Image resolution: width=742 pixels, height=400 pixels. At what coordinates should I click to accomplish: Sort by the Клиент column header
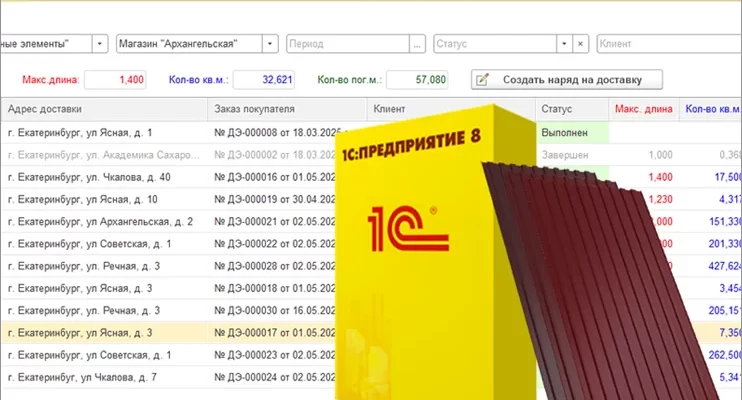[x=451, y=109]
